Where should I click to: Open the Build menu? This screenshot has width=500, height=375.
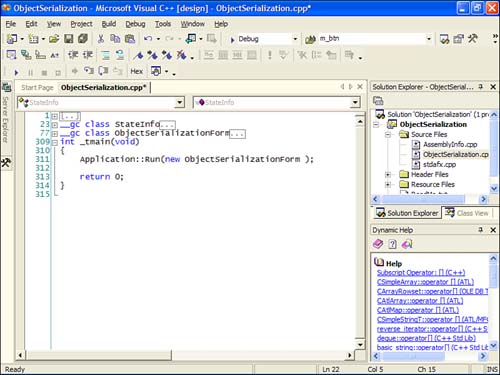click(109, 24)
